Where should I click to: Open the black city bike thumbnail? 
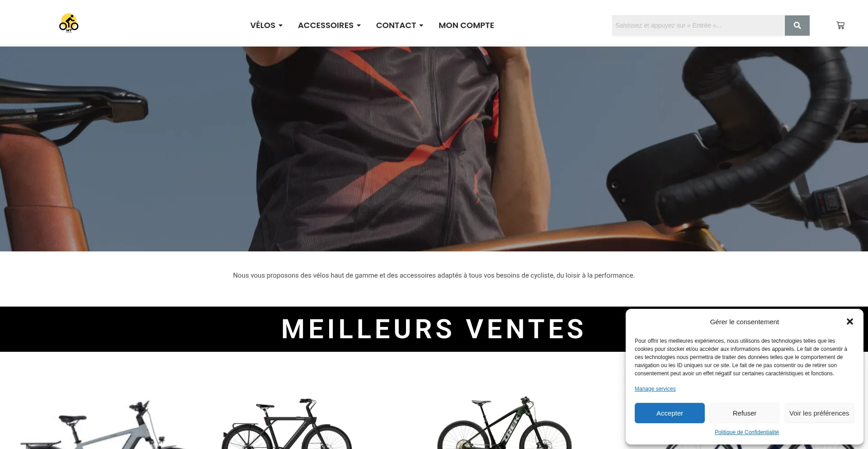coord(287,423)
